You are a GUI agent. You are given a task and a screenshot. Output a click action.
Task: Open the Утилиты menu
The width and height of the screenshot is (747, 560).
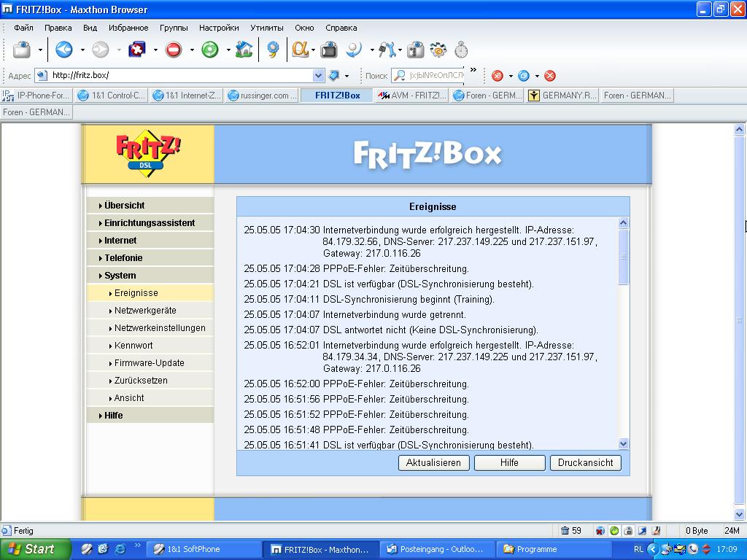267,28
